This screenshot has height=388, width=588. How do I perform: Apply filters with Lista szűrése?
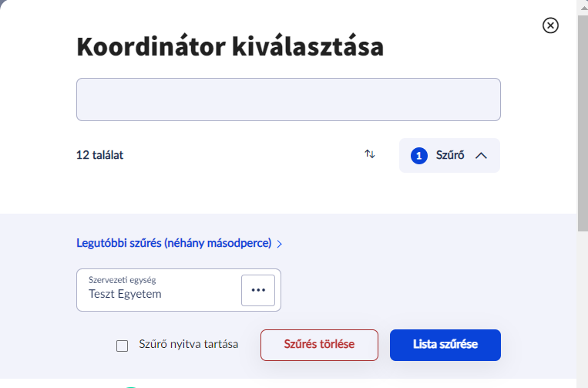(445, 345)
